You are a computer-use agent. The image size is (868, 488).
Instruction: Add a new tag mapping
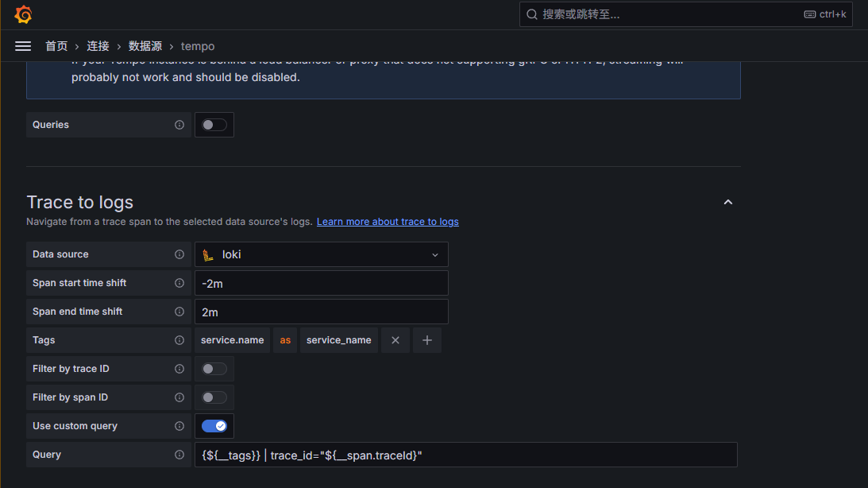(x=426, y=340)
